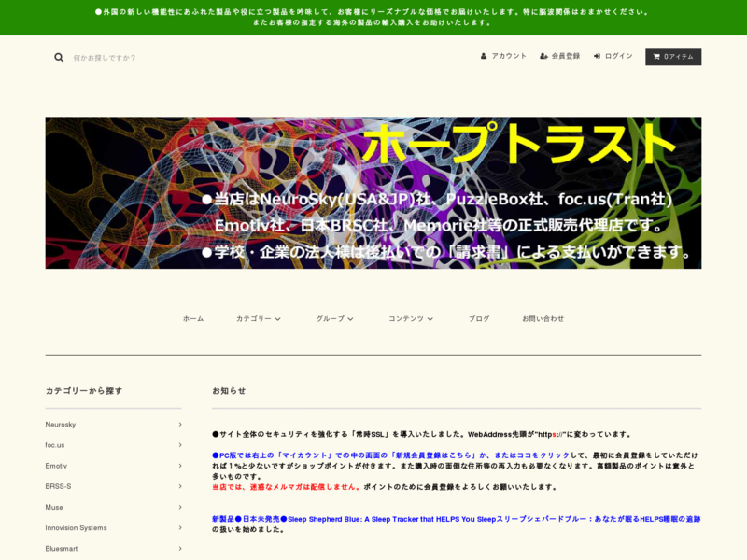This screenshot has width=747, height=560.
Task: Open the Sleep Shepherd Blue product link
Action: (456, 519)
